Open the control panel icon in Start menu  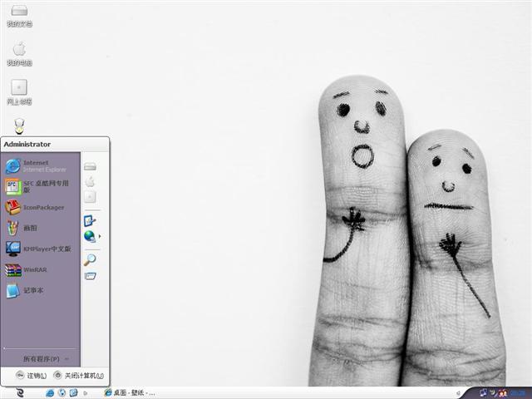click(x=90, y=221)
